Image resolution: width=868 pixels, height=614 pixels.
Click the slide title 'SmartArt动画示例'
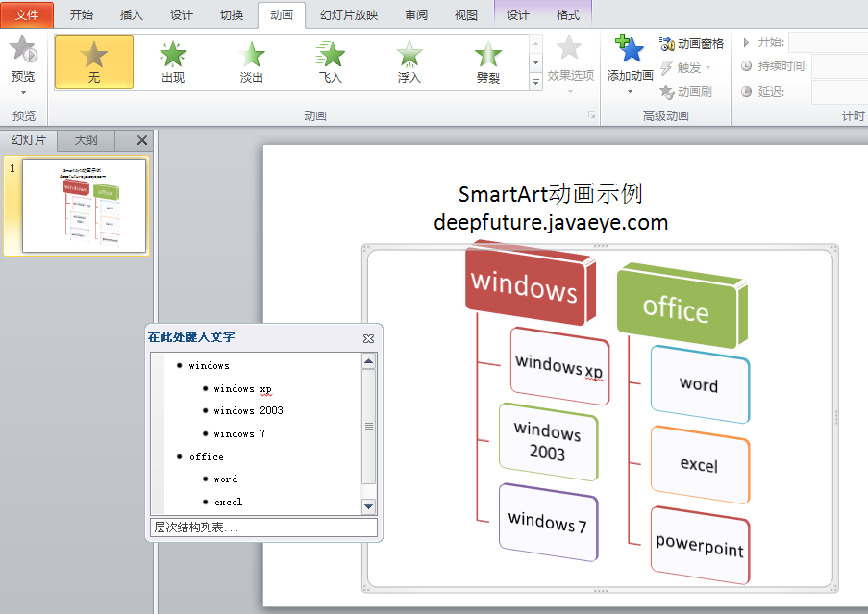(551, 194)
